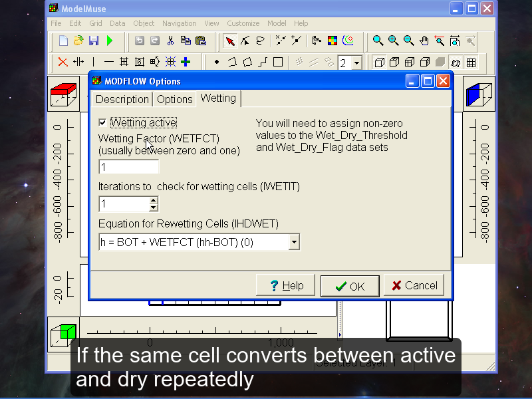This screenshot has height=399, width=532.
Task: Open the View menu
Action: [x=211, y=23]
